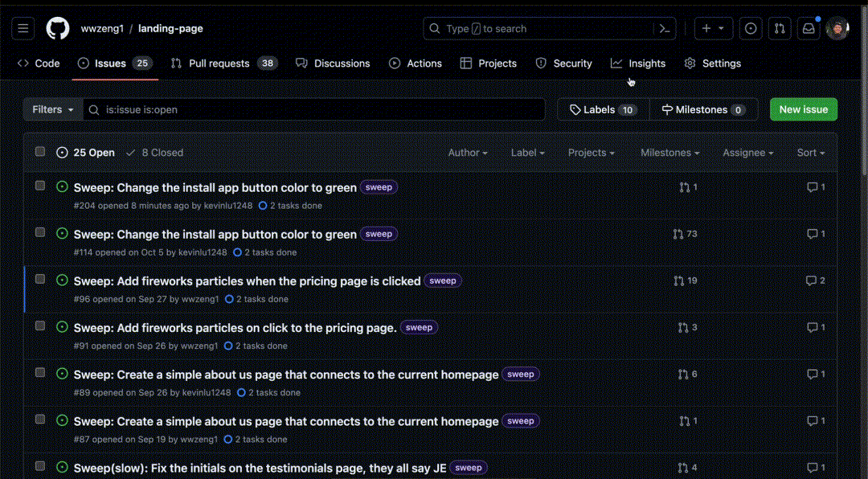The width and height of the screenshot is (868, 479).
Task: Switch to the Insights tab
Action: coord(638,63)
